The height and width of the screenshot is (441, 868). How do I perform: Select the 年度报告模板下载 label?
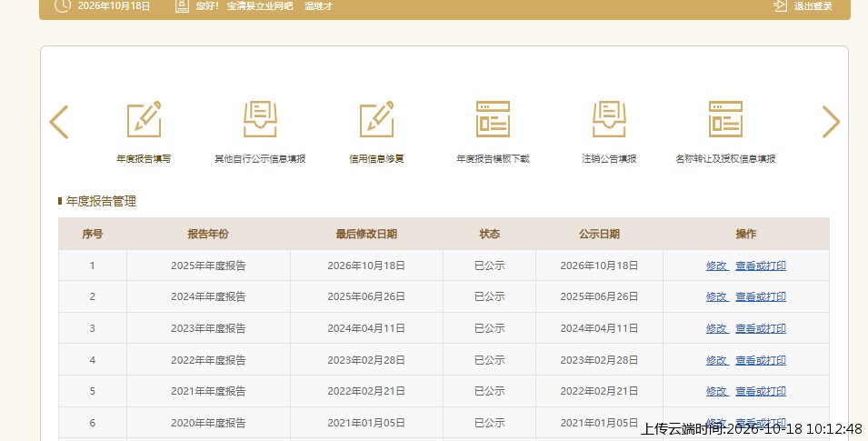493,159
